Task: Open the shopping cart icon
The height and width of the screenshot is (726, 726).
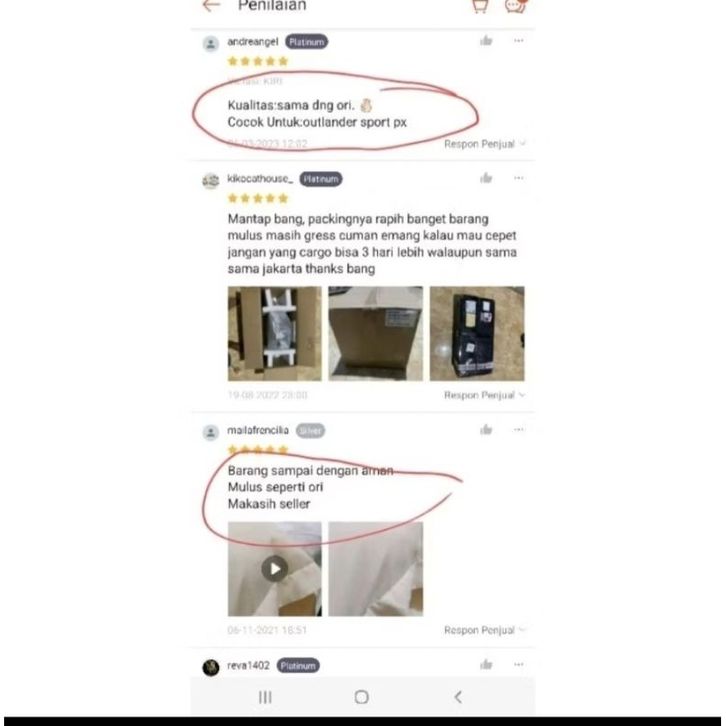Action: coord(480,6)
